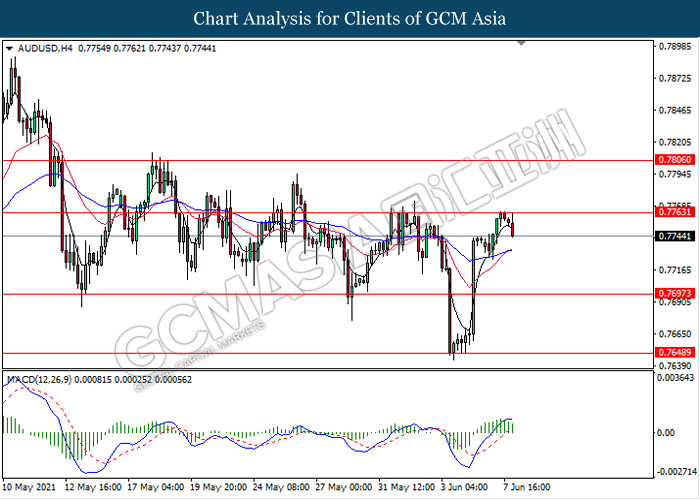Click the 31 May 12:00 time label
This screenshot has width=700, height=500.
tap(406, 487)
